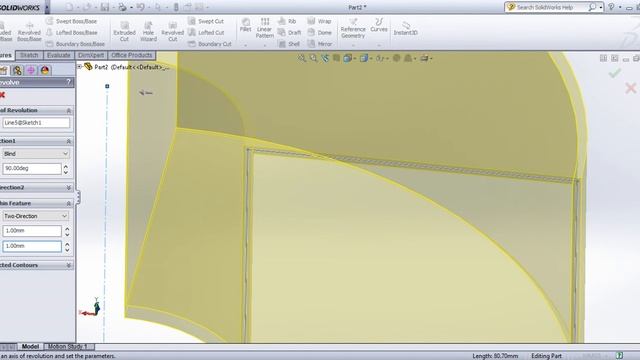Click the Fillet tool
Viewport: 640px width, 360px height.
click(245, 24)
